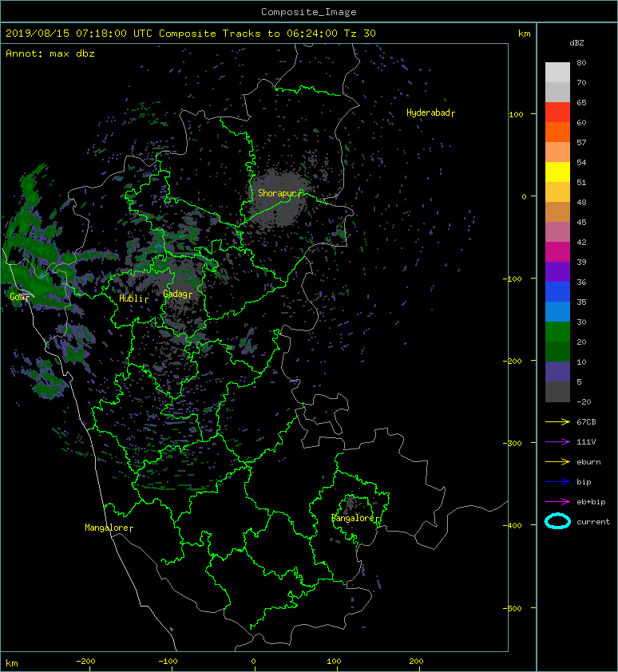Click the bip blue arrow legend icon
Viewport: 618px width, 672px height.
pos(557,482)
